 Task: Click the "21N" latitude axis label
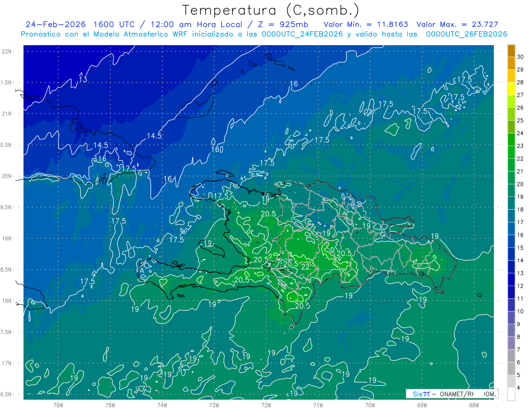6,114
